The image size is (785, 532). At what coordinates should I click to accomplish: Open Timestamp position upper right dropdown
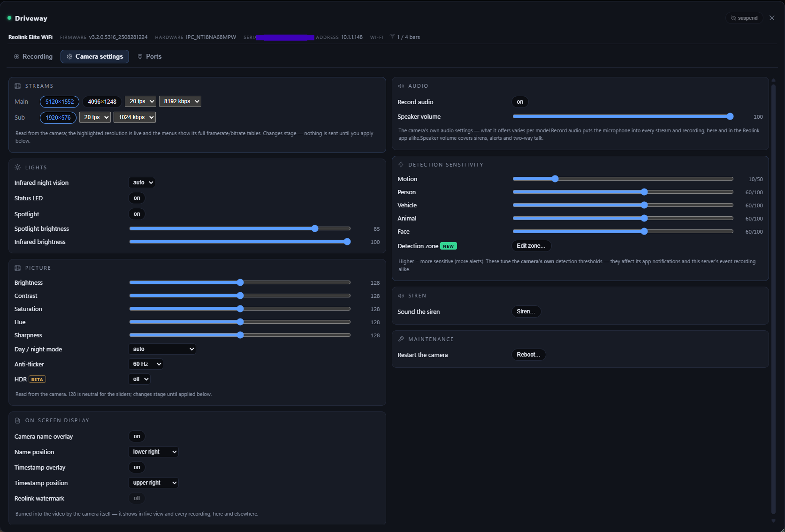click(153, 483)
